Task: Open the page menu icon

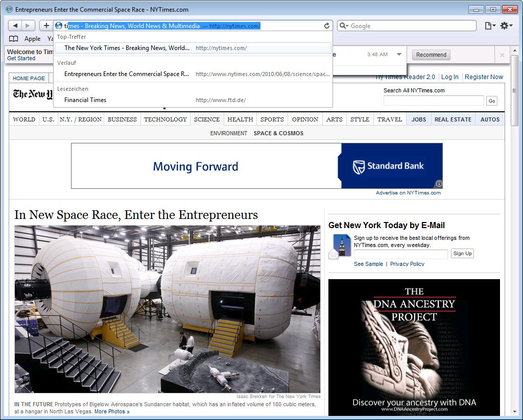Action: point(489,26)
